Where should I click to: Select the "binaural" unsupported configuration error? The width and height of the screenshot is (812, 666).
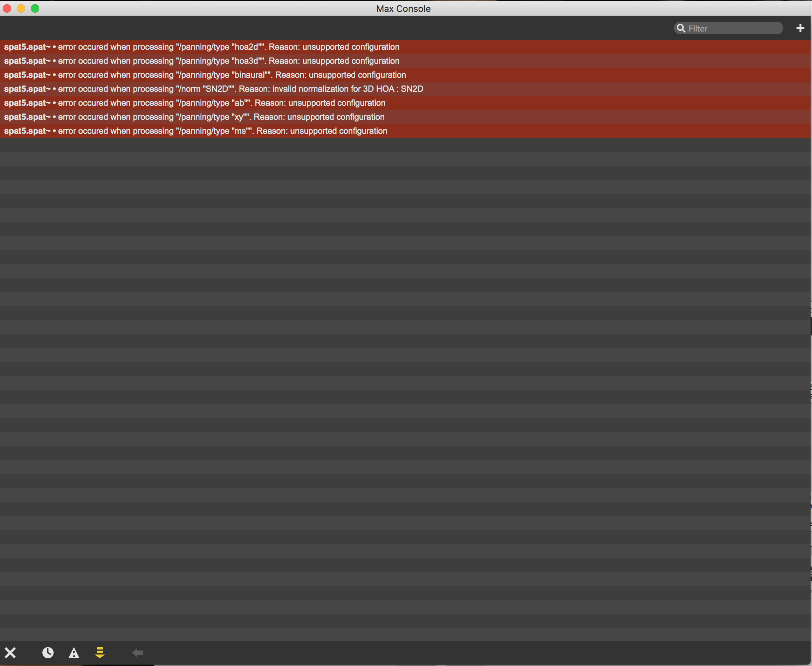[405, 75]
